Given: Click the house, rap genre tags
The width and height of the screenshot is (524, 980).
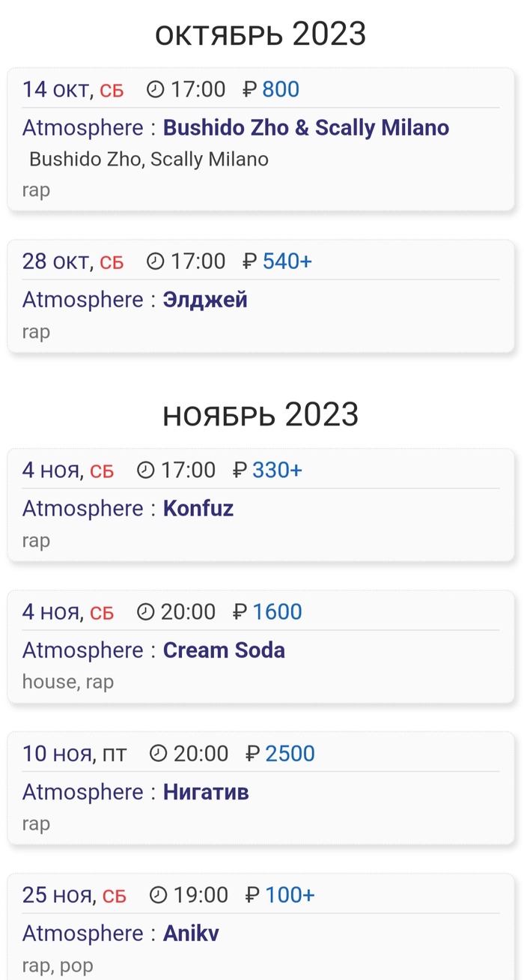Looking at the screenshot, I should click(x=68, y=683).
